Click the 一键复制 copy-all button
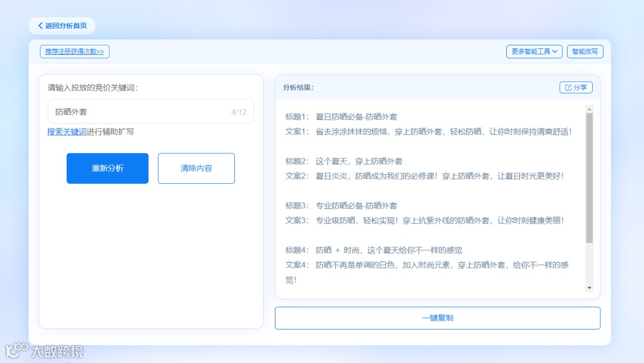The height and width of the screenshot is (363, 644). click(x=437, y=318)
